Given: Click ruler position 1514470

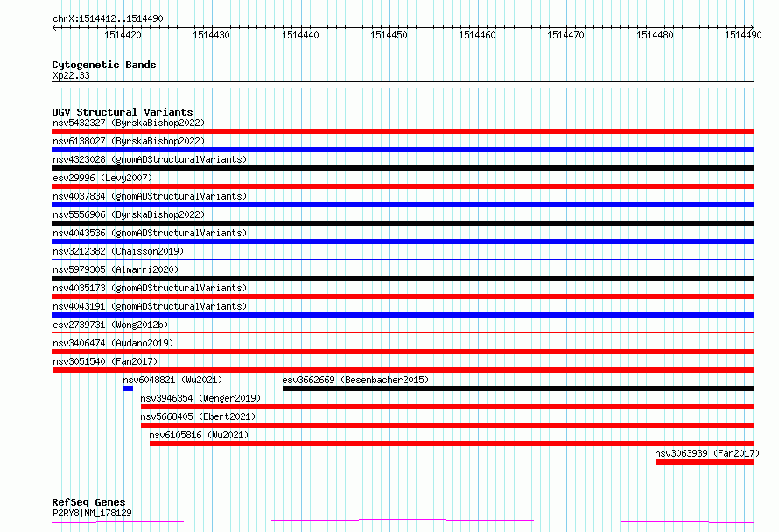Looking at the screenshot, I should (x=565, y=35).
